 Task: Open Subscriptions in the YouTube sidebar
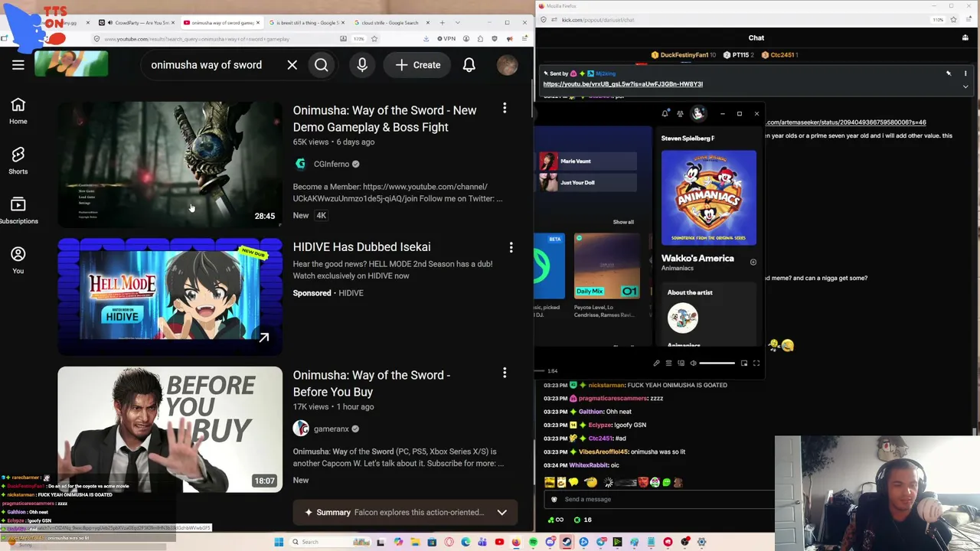[x=18, y=210]
